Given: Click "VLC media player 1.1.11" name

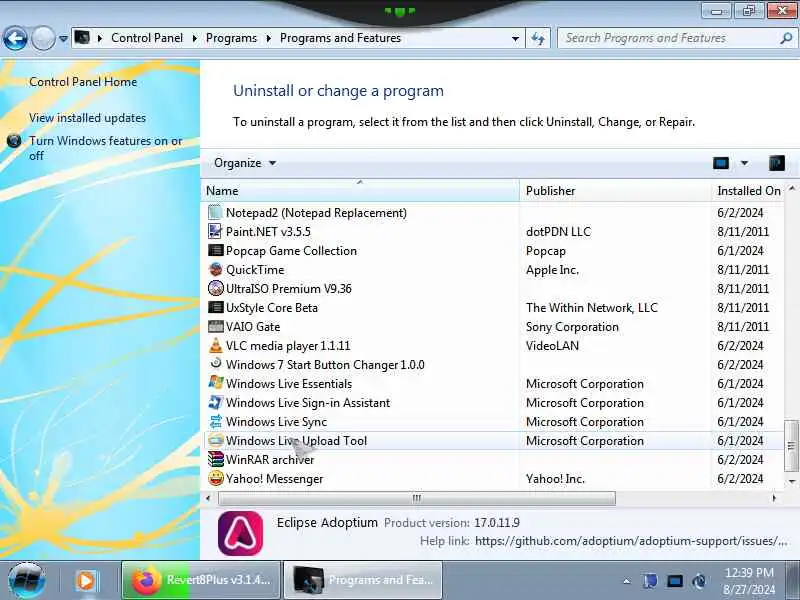Looking at the screenshot, I should pyautogui.click(x=288, y=346).
